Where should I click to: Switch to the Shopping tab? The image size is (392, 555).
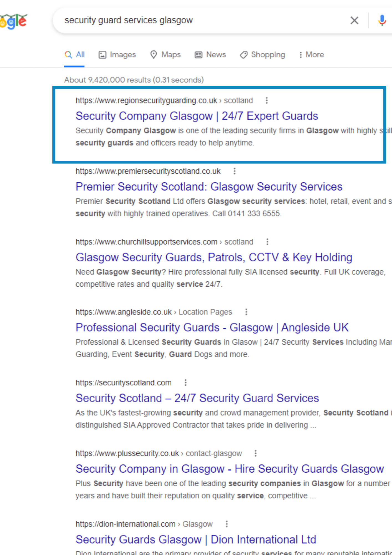263,55
